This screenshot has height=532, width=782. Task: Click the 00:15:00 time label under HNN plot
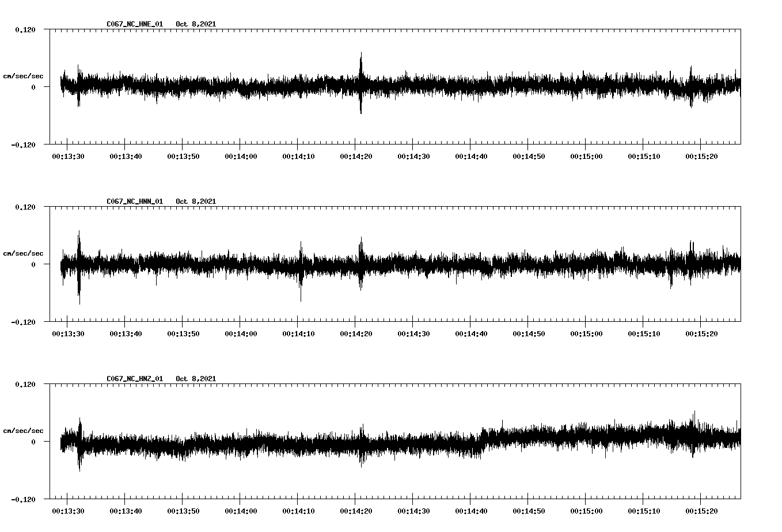click(x=586, y=334)
